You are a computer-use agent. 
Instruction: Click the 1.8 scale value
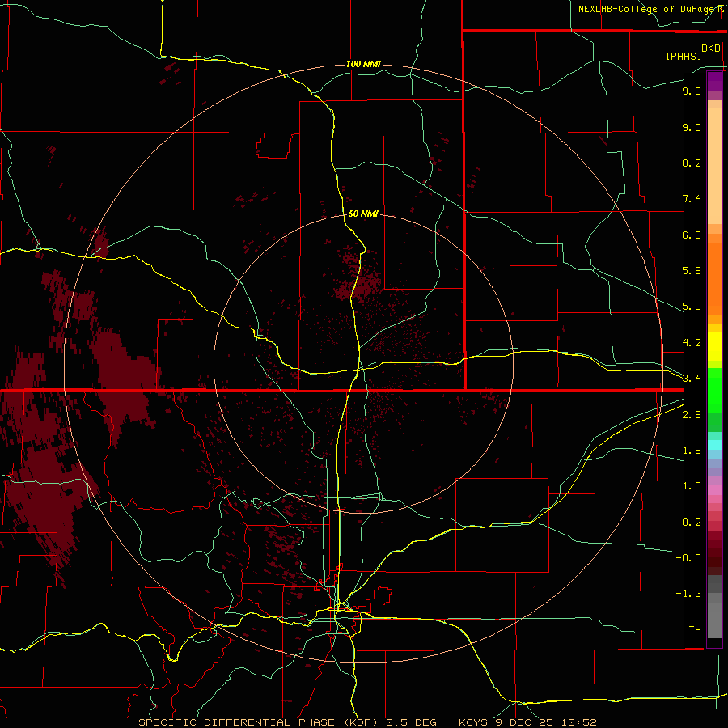(692, 451)
